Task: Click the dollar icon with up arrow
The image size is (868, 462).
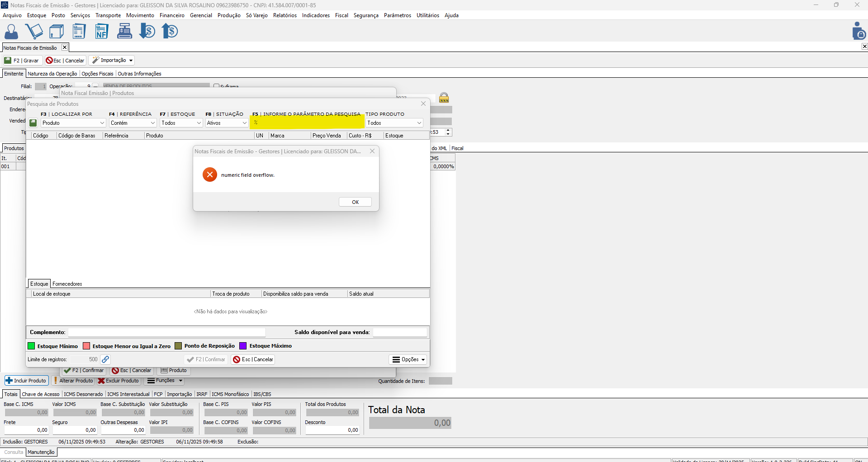Action: pos(170,32)
